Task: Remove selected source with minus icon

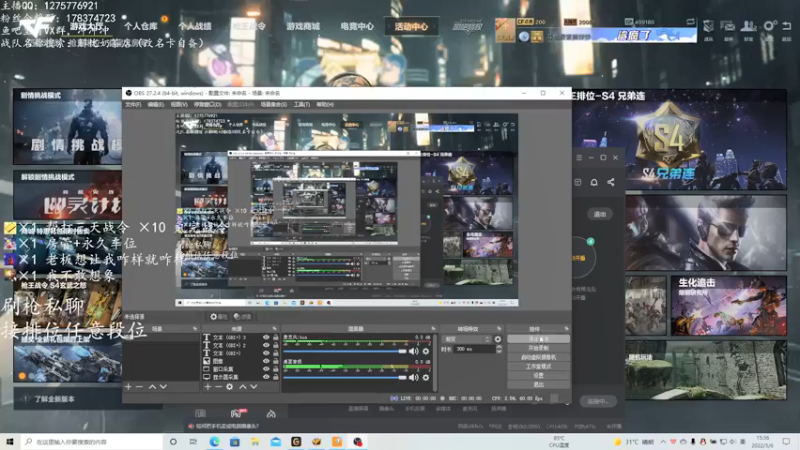Action: tap(218, 387)
